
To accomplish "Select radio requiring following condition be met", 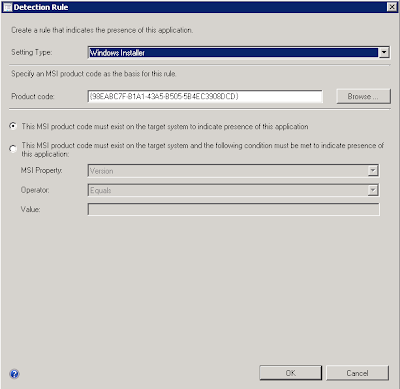I will 13,149.
